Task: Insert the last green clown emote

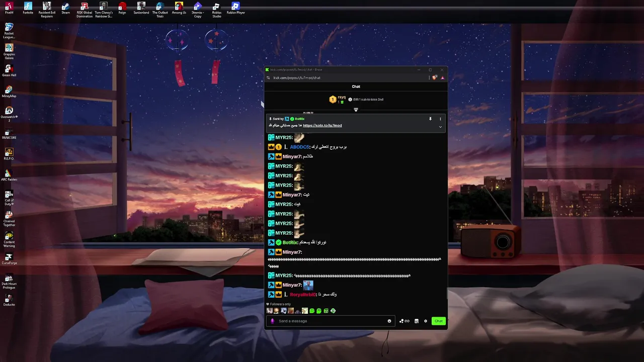Action: click(333, 311)
